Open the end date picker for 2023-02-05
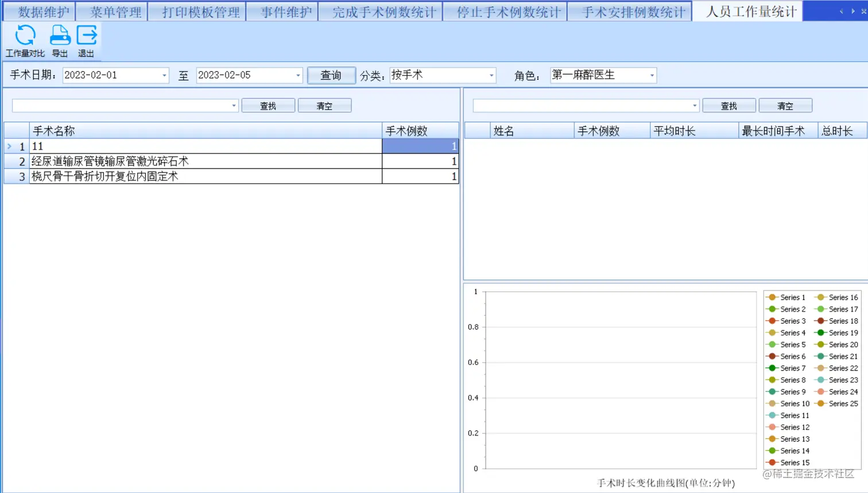 [298, 75]
